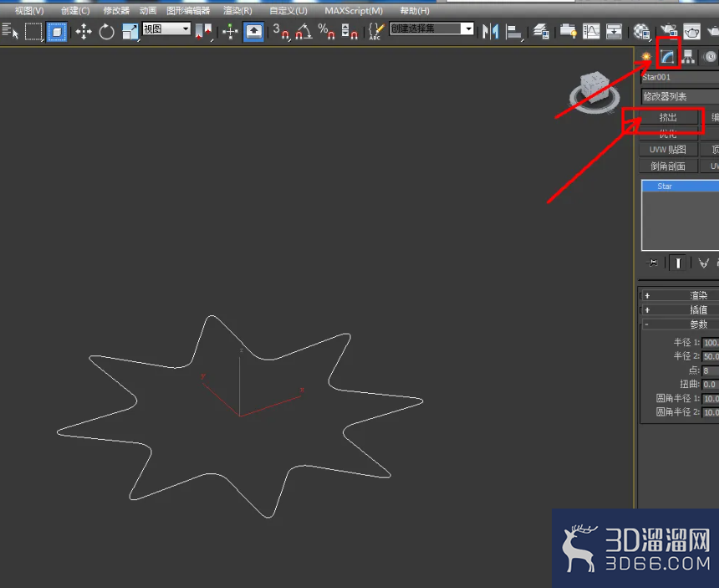Toggle keyboard shortcut override button
Image resolution: width=719 pixels, height=588 pixels.
pos(253,32)
